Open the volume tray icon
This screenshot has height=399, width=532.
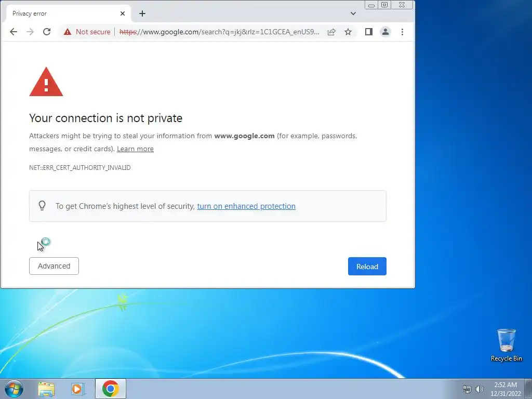click(x=480, y=389)
